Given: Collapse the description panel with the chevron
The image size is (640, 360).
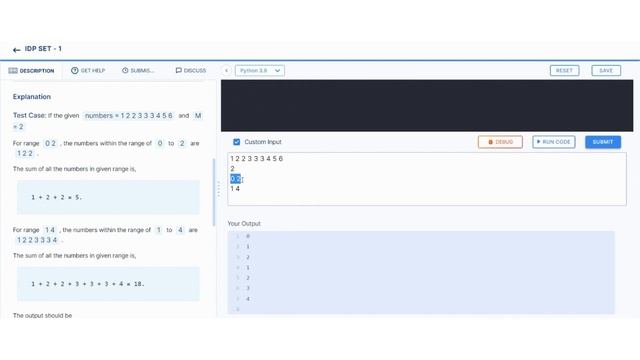Looking at the screenshot, I should (x=227, y=71).
